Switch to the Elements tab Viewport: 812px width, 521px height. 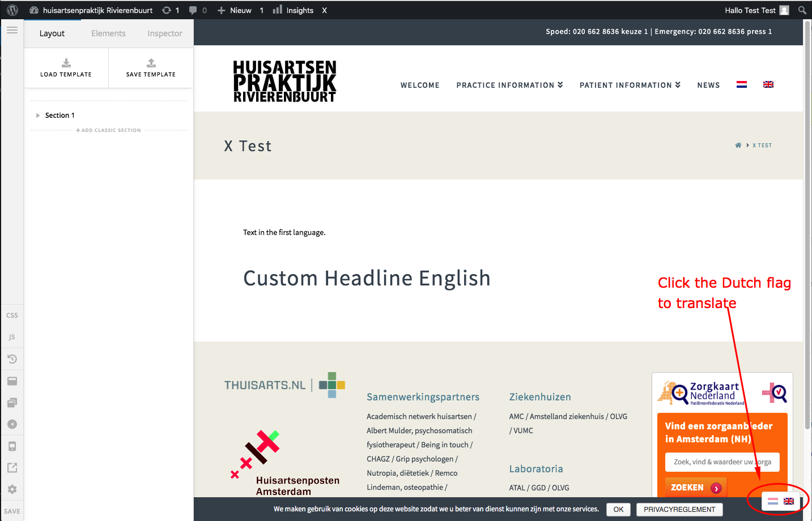tap(108, 33)
